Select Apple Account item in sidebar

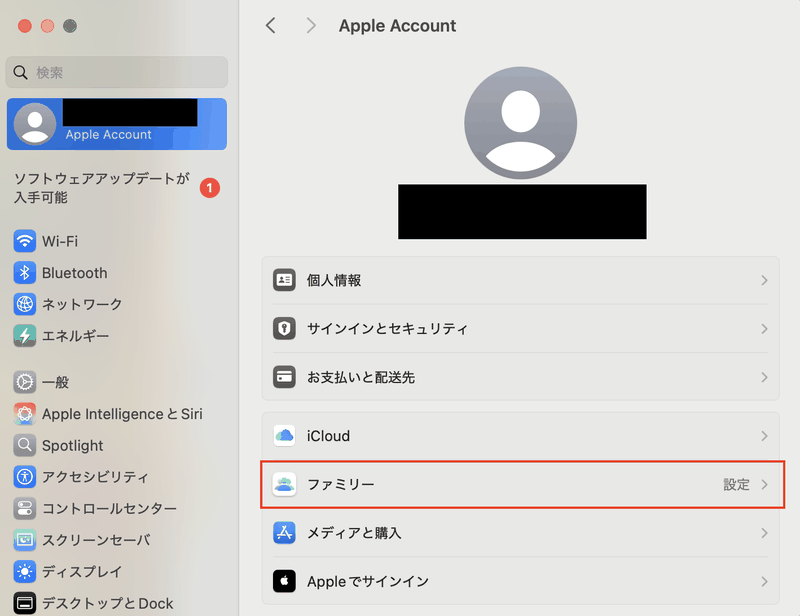pos(117,124)
